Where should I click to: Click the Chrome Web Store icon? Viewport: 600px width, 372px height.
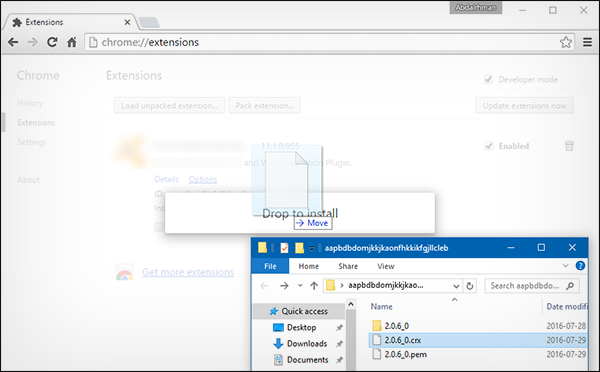tap(124, 272)
